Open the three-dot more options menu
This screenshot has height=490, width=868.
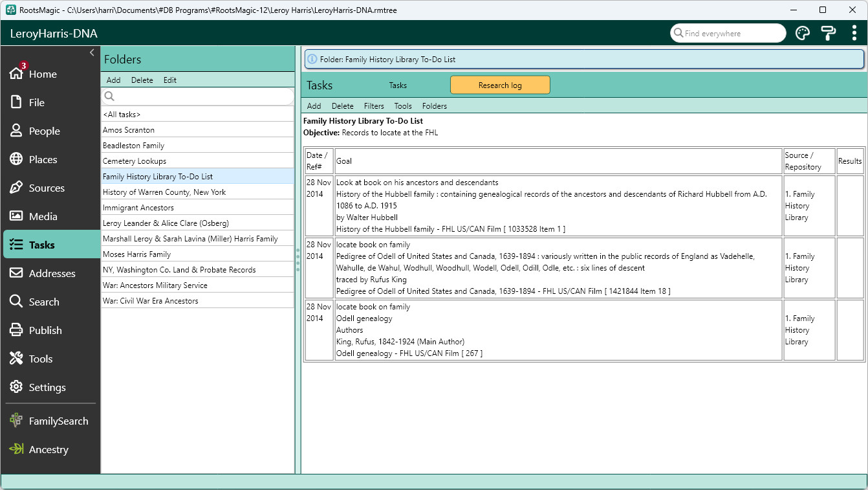[854, 34]
